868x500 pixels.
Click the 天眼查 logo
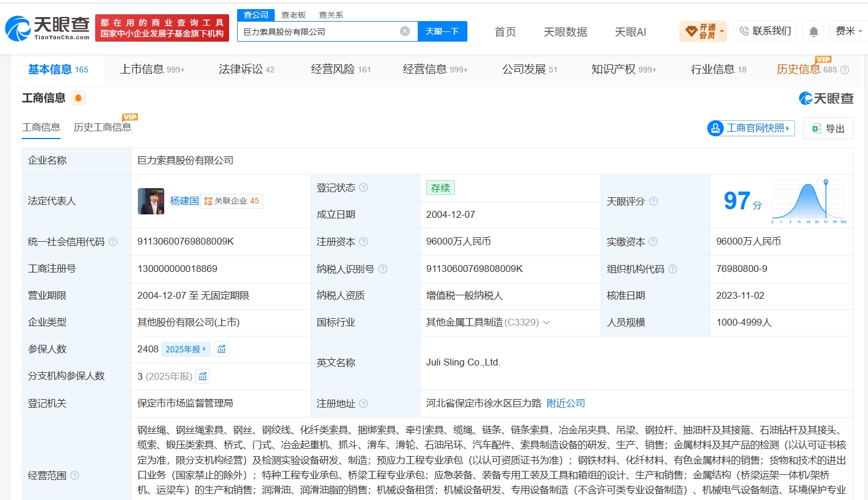pos(48,29)
